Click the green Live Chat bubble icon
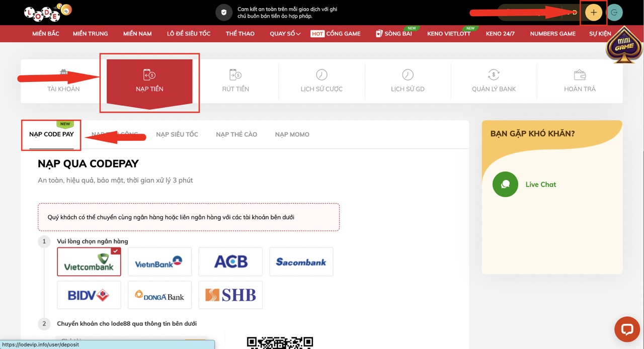The height and width of the screenshot is (349, 644). pos(505,184)
